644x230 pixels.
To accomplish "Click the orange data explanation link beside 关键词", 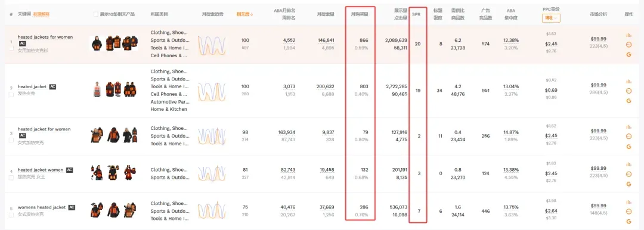I will coord(42,14).
